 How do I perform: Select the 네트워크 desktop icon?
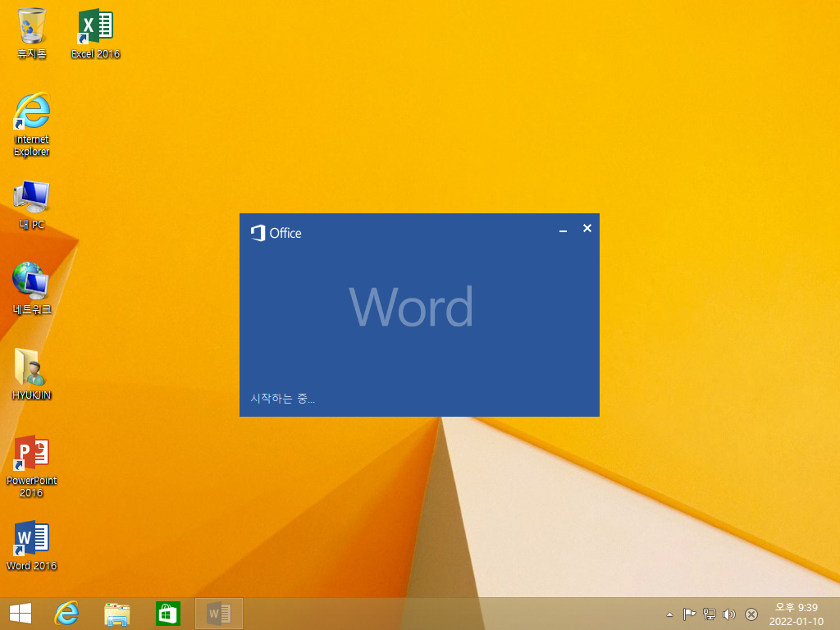click(32, 288)
